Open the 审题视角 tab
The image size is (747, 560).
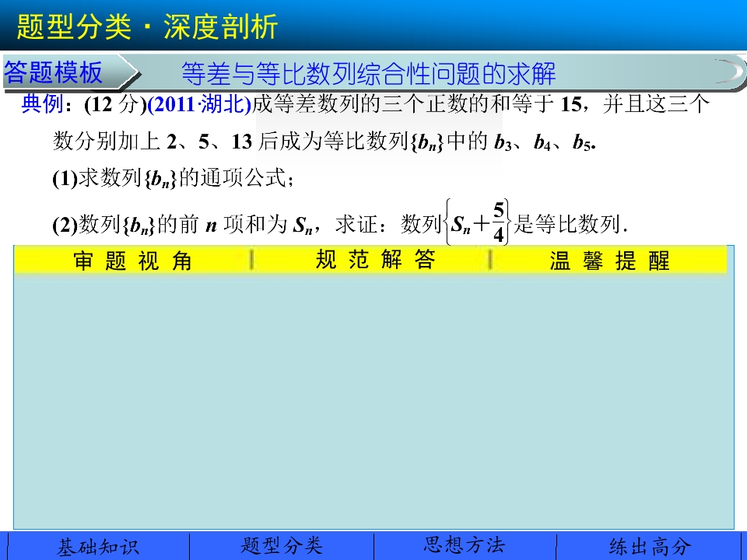pyautogui.click(x=132, y=261)
